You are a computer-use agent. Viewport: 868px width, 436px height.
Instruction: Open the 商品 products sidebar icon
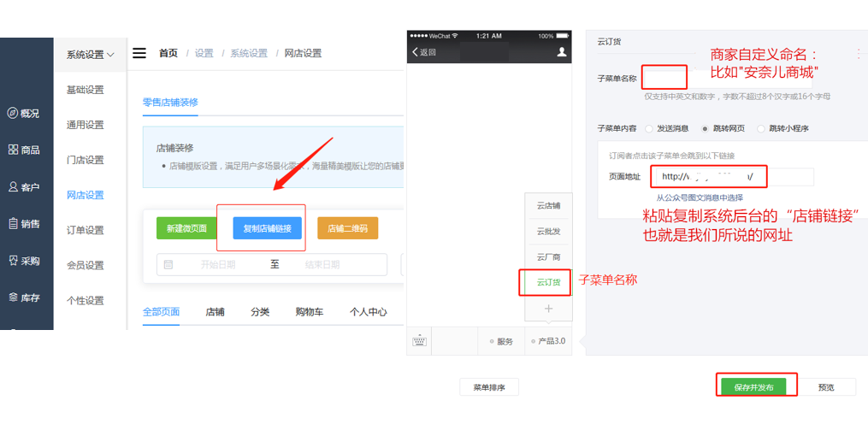pos(14,150)
